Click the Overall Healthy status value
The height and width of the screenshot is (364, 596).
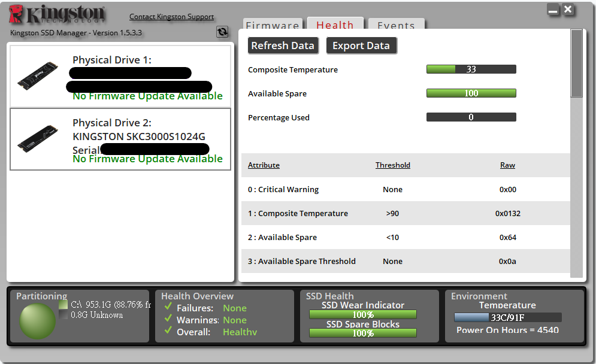coord(240,332)
